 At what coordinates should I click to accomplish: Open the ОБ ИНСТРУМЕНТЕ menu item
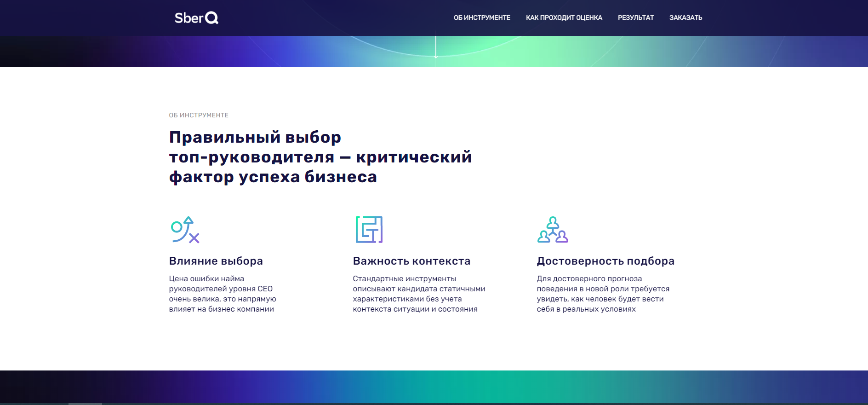pos(482,17)
